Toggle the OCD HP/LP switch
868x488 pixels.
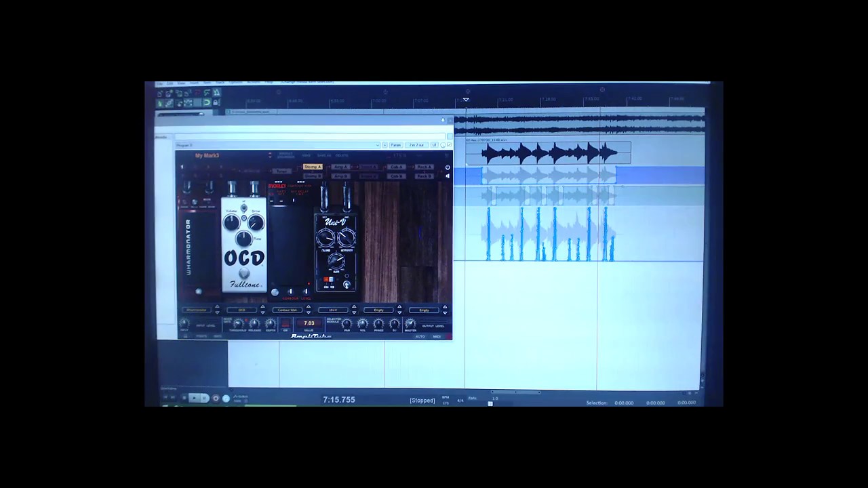point(243,207)
